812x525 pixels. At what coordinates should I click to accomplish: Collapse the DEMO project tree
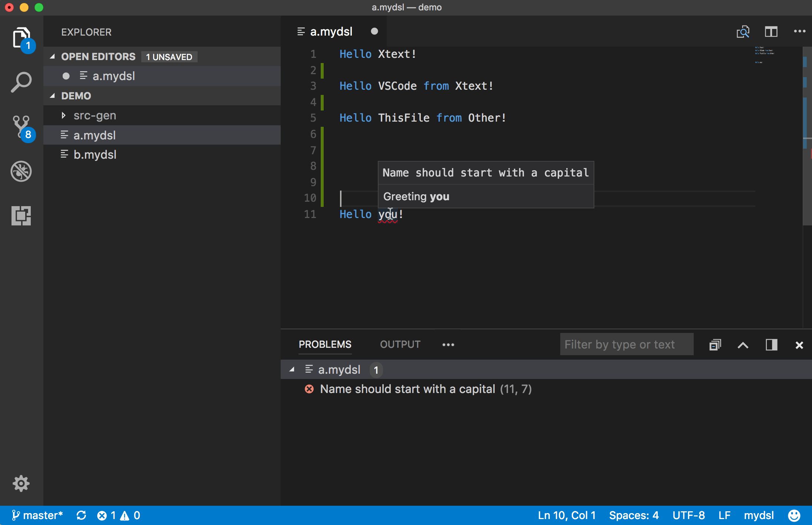tap(56, 96)
